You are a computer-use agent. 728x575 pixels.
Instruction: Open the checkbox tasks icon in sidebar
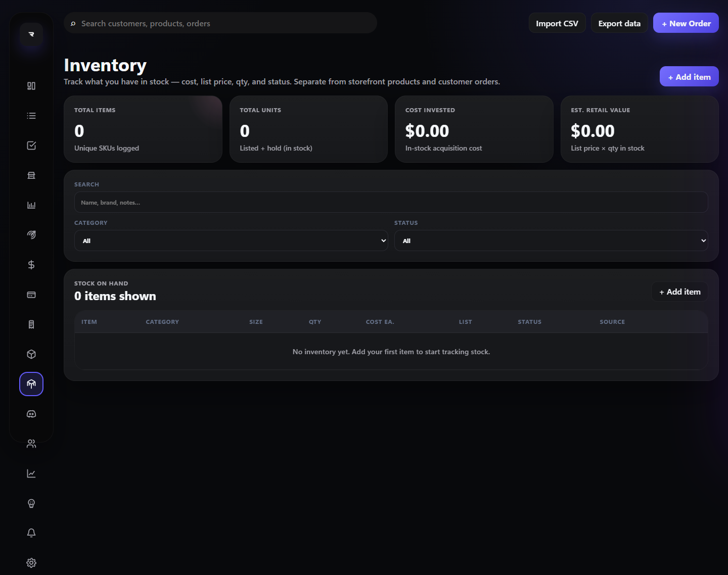point(31,146)
